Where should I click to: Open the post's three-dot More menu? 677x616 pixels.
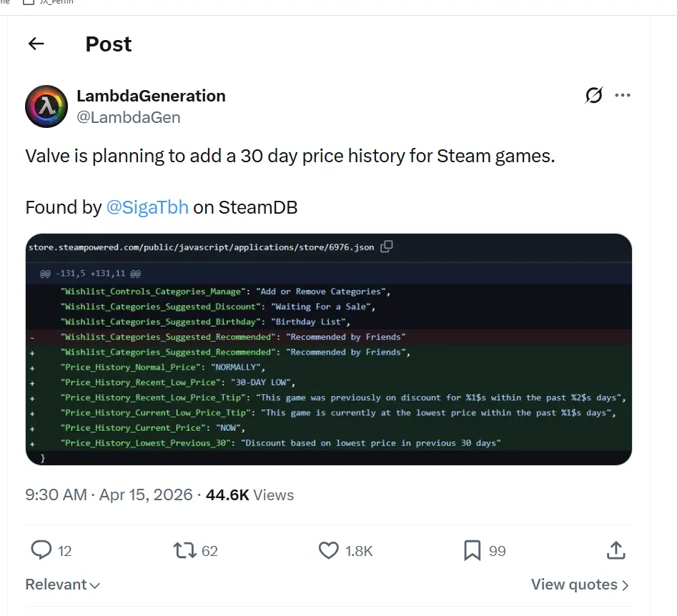(623, 95)
